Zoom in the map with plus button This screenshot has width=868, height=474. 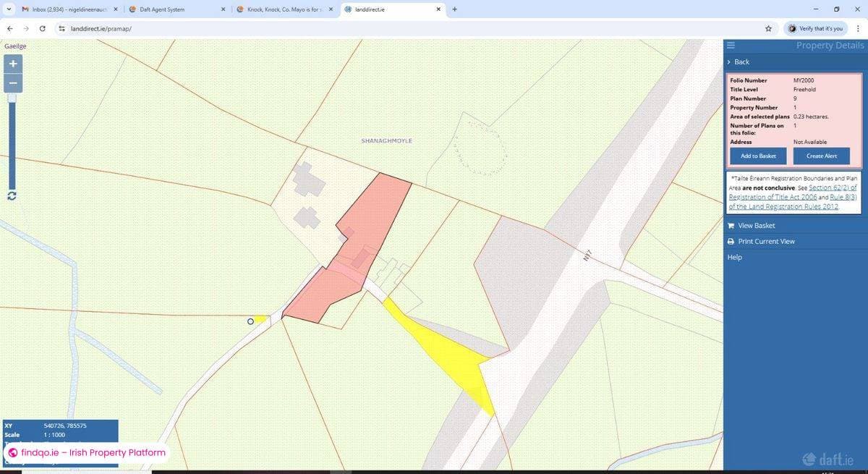pyautogui.click(x=12, y=63)
